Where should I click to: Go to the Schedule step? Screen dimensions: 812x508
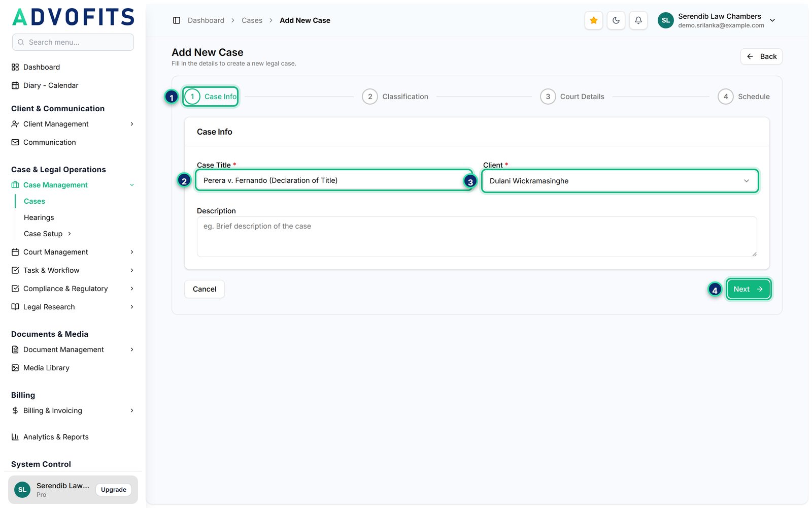(744, 97)
